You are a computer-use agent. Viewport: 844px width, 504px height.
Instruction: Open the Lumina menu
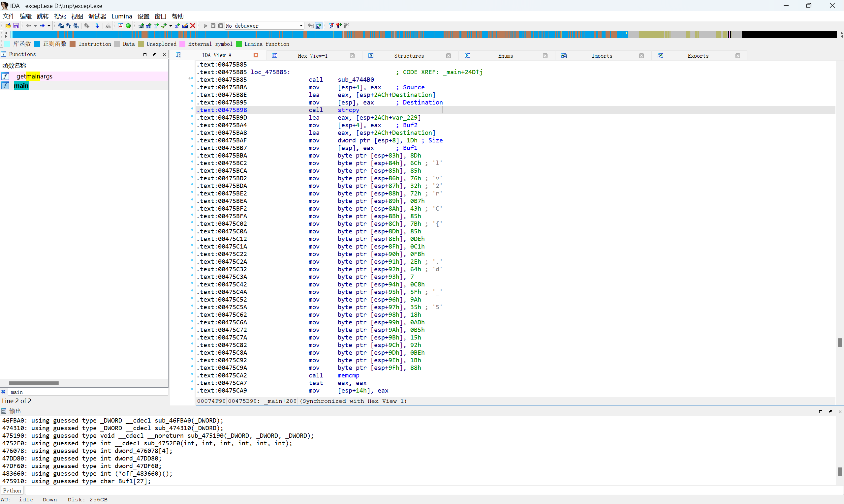click(x=122, y=16)
